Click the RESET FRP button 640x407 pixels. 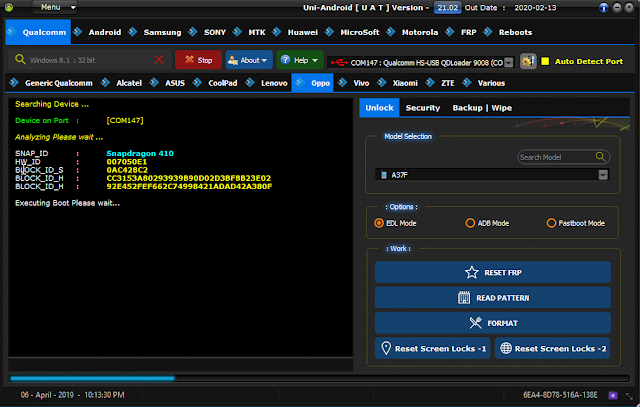pyautogui.click(x=493, y=272)
